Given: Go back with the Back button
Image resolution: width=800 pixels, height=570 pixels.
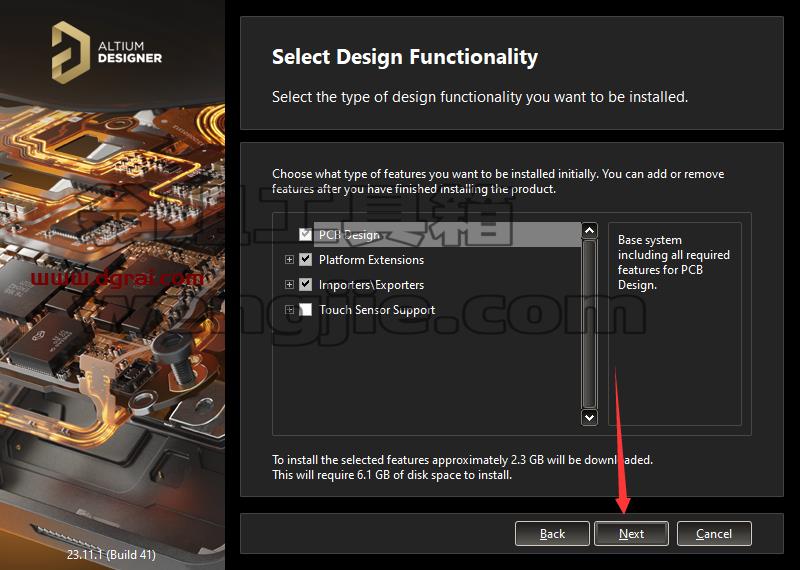Looking at the screenshot, I should pyautogui.click(x=552, y=534).
